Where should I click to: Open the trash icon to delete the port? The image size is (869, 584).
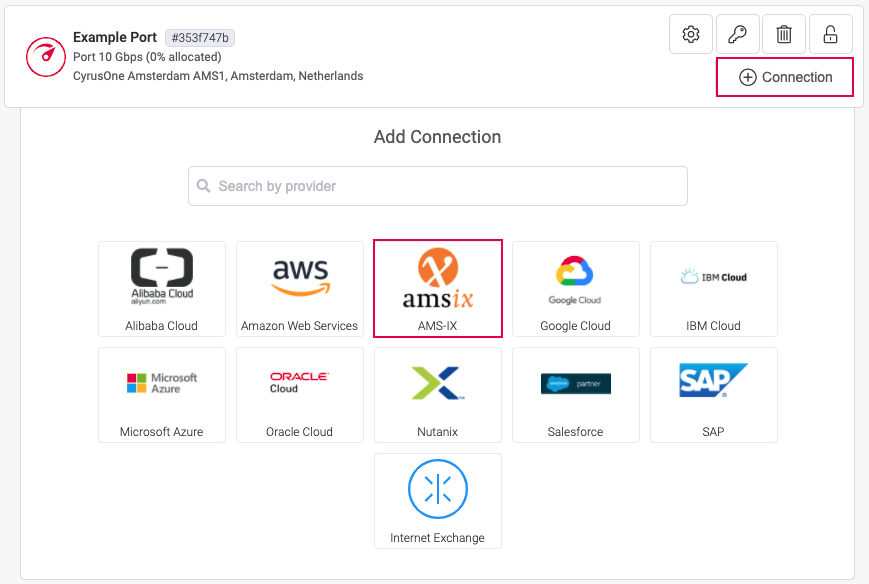pyautogui.click(x=784, y=33)
